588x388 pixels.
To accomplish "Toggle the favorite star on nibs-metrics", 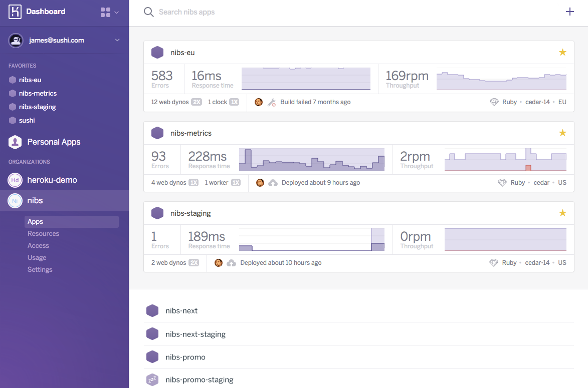I will tap(562, 133).
